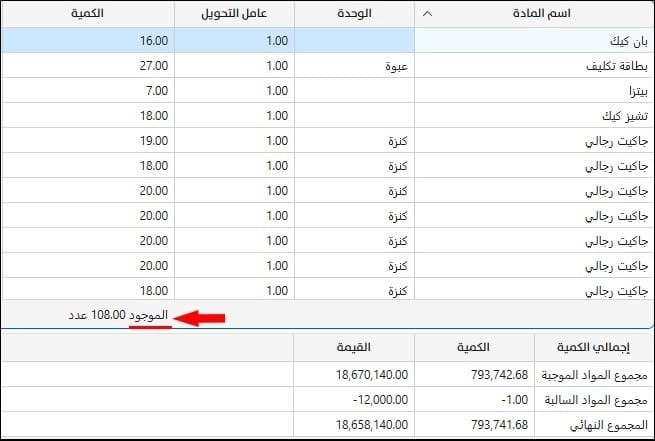Viewport: 655px width, 441px height.
Task: Click quantity 7.00 in بيتزا row
Action: coord(88,91)
